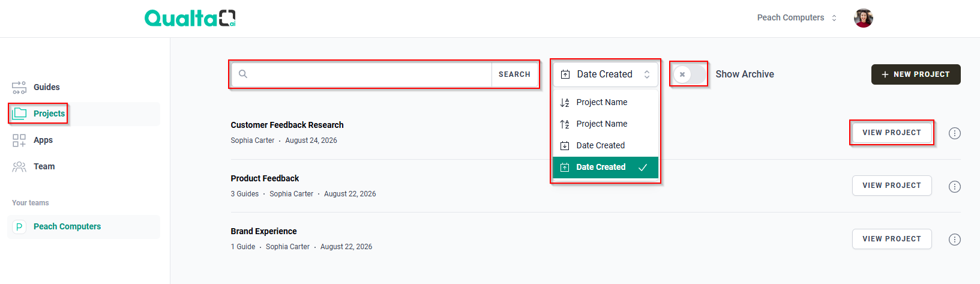The image size is (980, 284).
Task: Open more options for Brand Experience
Action: [x=955, y=240]
